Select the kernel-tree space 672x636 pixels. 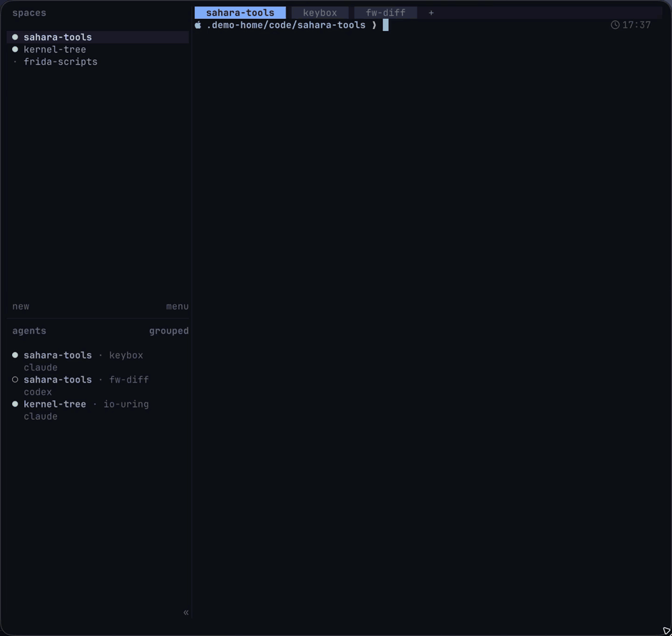[97, 49]
